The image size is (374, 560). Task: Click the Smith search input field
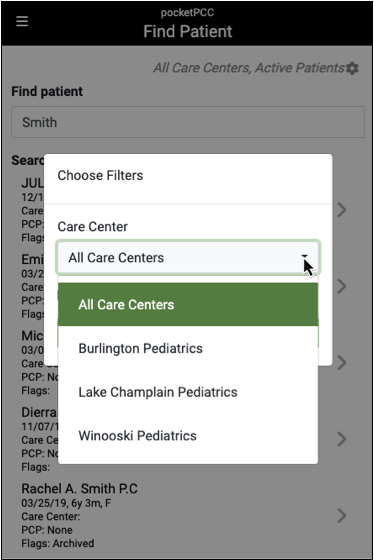188,122
